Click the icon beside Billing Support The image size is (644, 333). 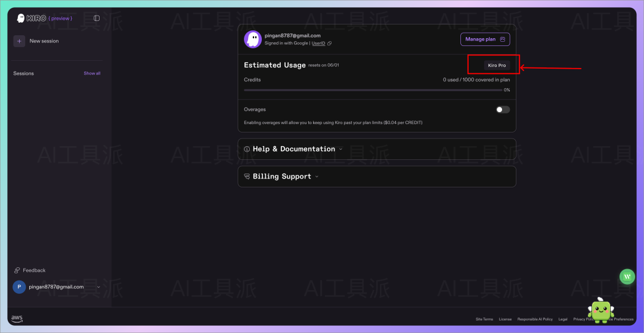(247, 177)
